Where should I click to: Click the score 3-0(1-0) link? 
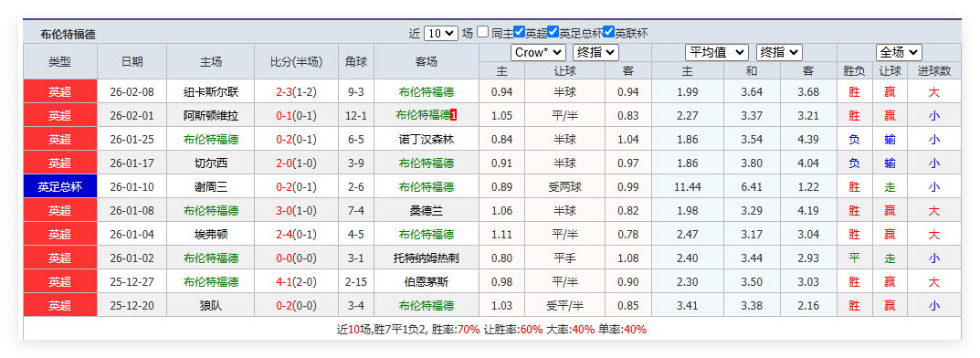(296, 211)
